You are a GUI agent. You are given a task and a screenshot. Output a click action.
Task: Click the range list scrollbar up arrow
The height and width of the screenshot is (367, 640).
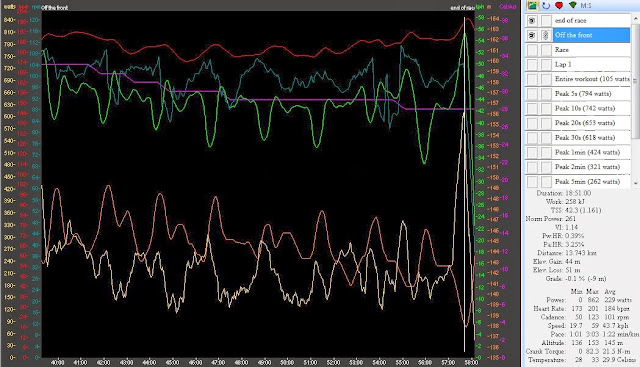(x=636, y=18)
